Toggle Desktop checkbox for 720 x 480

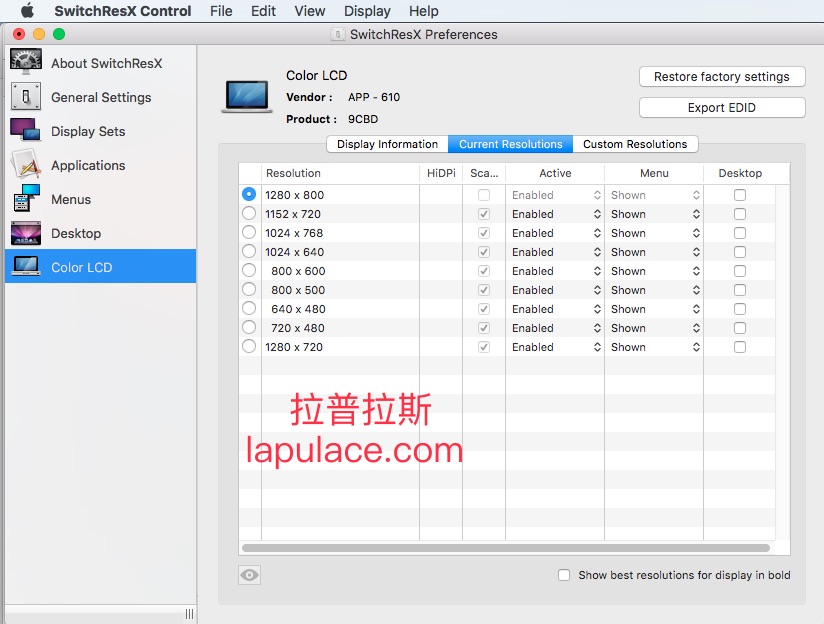[x=740, y=328]
